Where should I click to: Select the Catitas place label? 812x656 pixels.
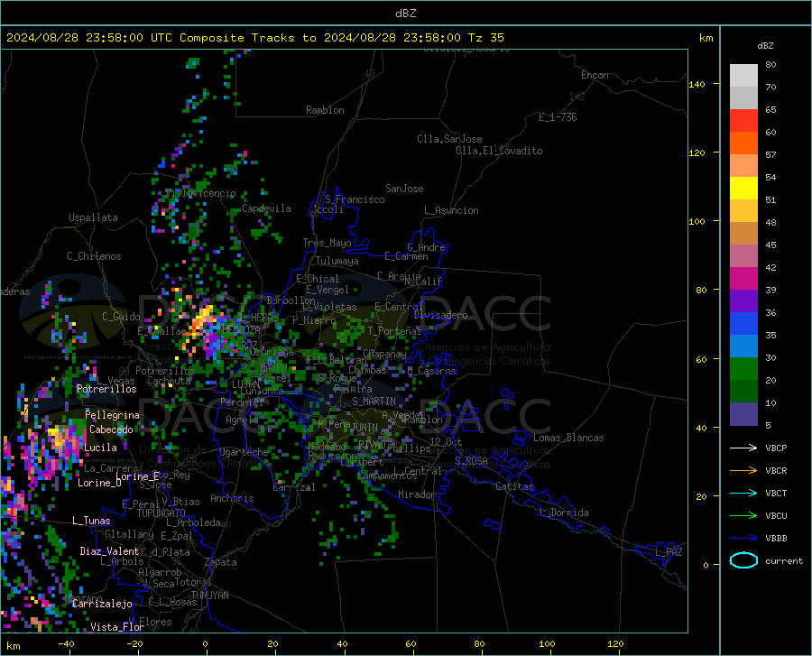tap(515, 486)
